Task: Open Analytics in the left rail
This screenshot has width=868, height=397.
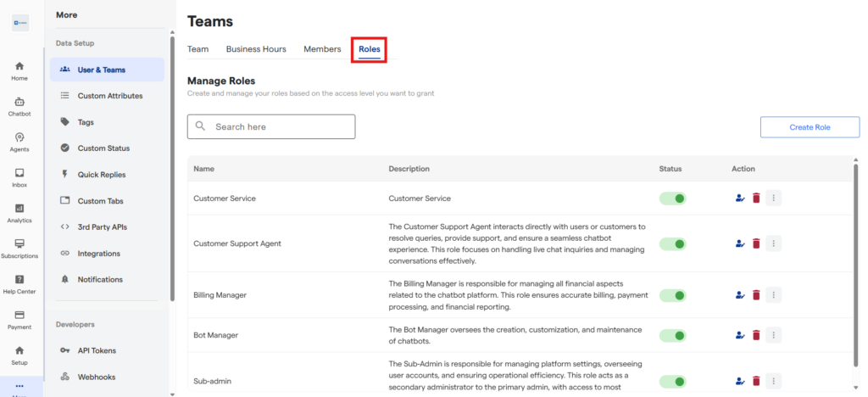Action: coord(19,213)
